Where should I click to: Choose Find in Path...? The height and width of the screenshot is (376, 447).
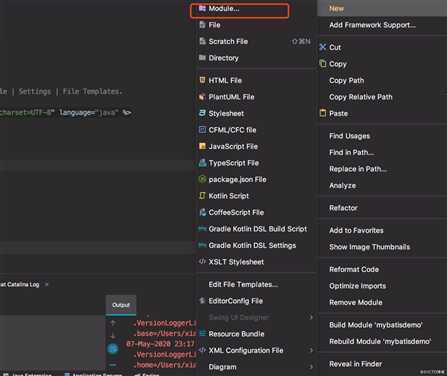pyautogui.click(x=351, y=152)
